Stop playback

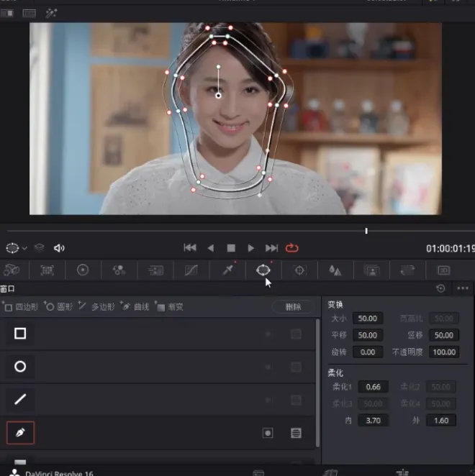[231, 248]
